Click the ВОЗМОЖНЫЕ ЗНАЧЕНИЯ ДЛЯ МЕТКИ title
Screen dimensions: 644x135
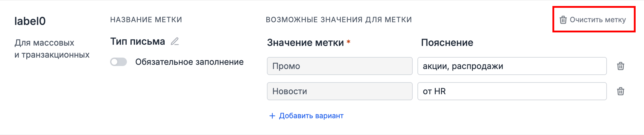click(x=338, y=20)
